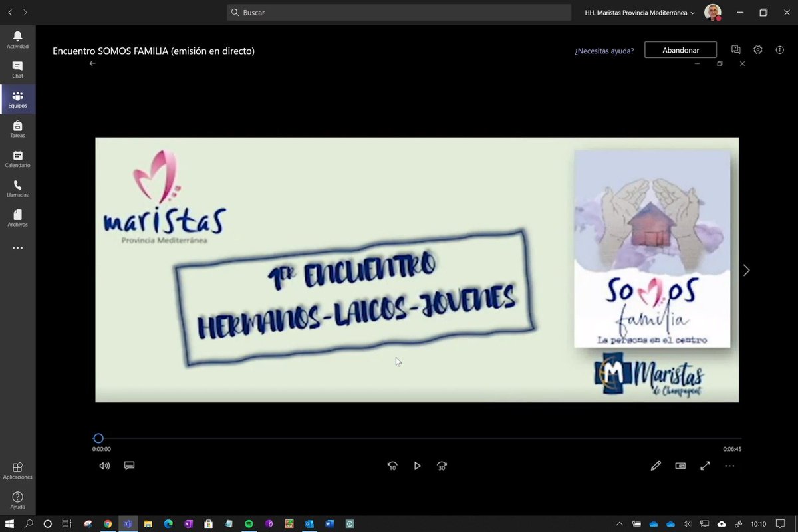This screenshot has height=532, width=798.
Task: Go forward using the Teams history arrow
Action: (x=25, y=12)
